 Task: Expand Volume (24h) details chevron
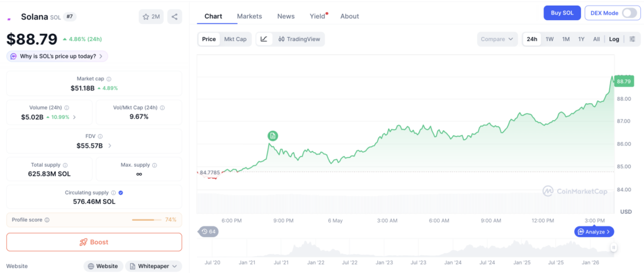click(74, 117)
